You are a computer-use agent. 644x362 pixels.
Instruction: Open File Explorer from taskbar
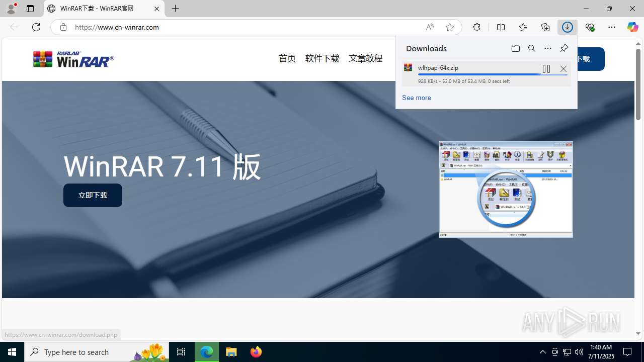pos(231,352)
